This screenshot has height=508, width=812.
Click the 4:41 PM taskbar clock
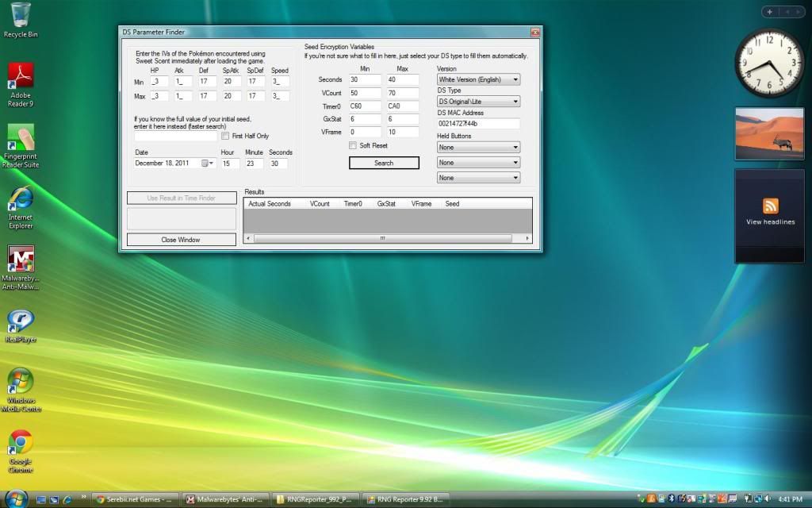790,499
